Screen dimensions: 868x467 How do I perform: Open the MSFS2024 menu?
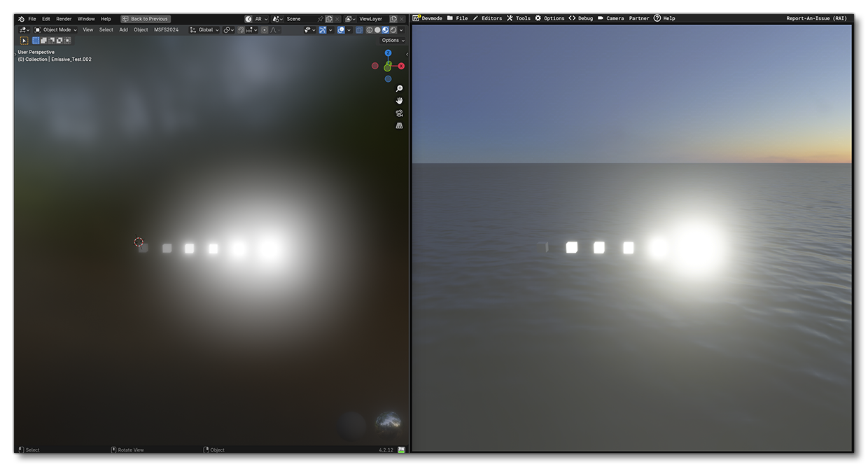coord(165,29)
